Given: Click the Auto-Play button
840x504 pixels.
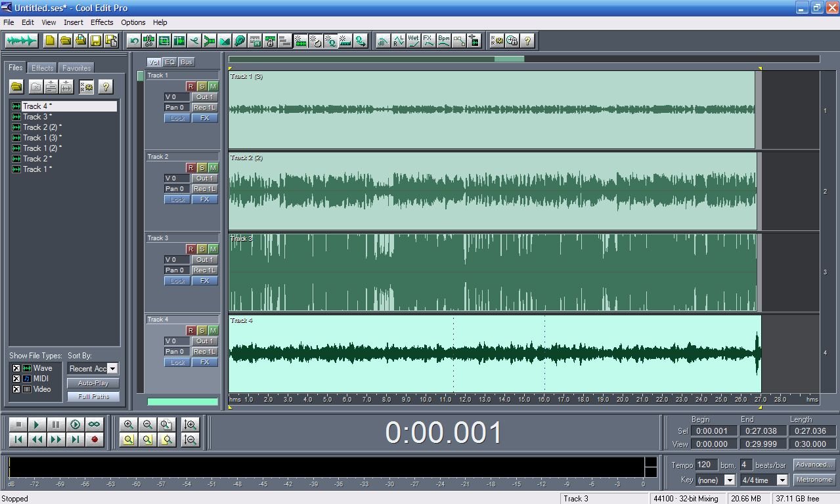Looking at the screenshot, I should pyautogui.click(x=93, y=383).
